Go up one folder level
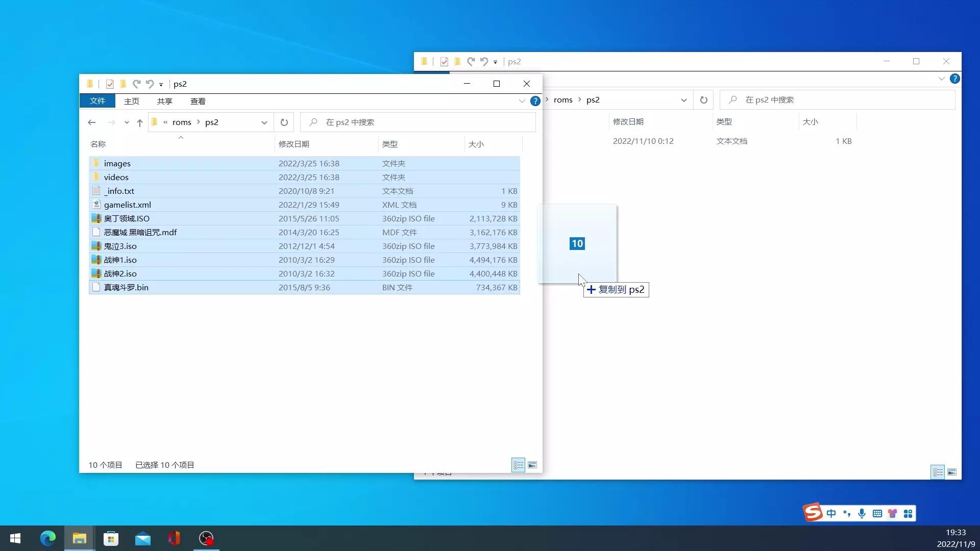980x551 pixels. pos(139,122)
